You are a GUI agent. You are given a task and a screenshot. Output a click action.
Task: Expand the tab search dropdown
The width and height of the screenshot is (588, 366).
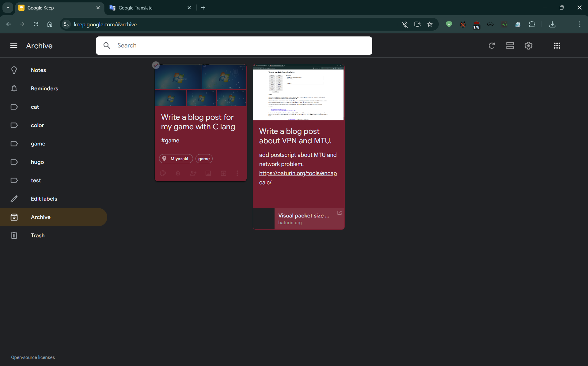[x=8, y=8]
